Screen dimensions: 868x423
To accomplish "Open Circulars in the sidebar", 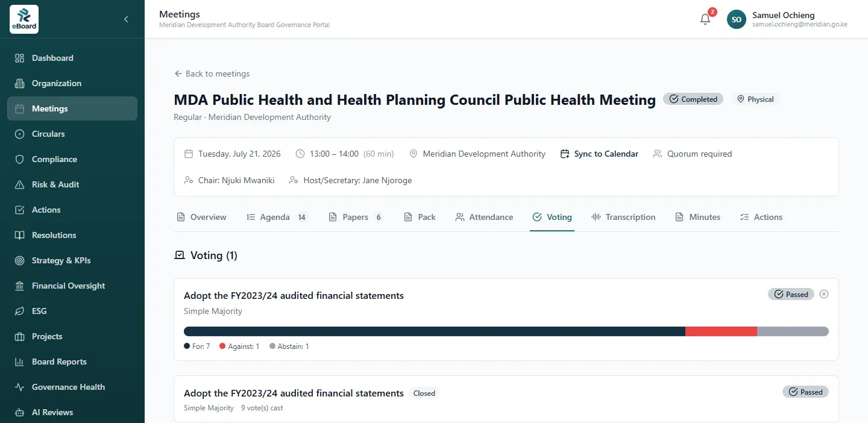I will 72,134.
